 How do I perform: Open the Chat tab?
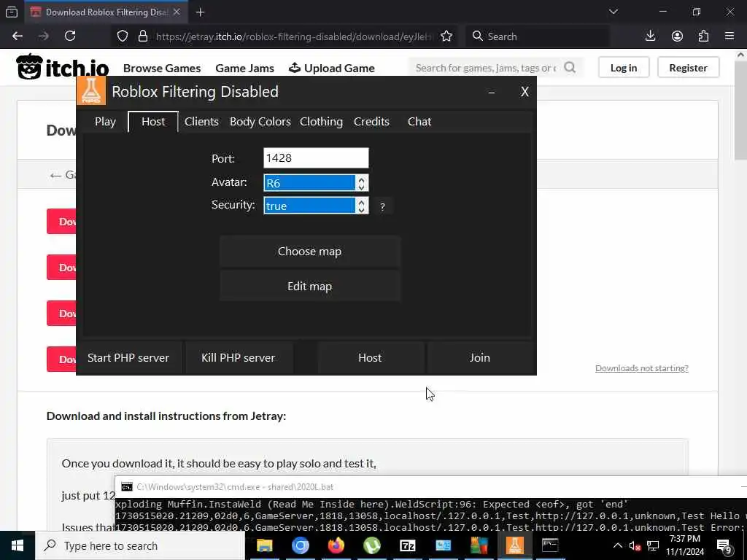(419, 122)
